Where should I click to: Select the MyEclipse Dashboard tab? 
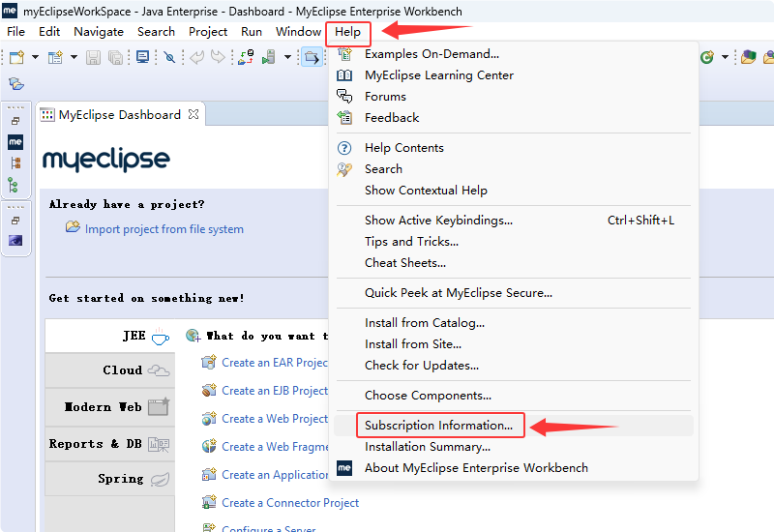pyautogui.click(x=120, y=114)
